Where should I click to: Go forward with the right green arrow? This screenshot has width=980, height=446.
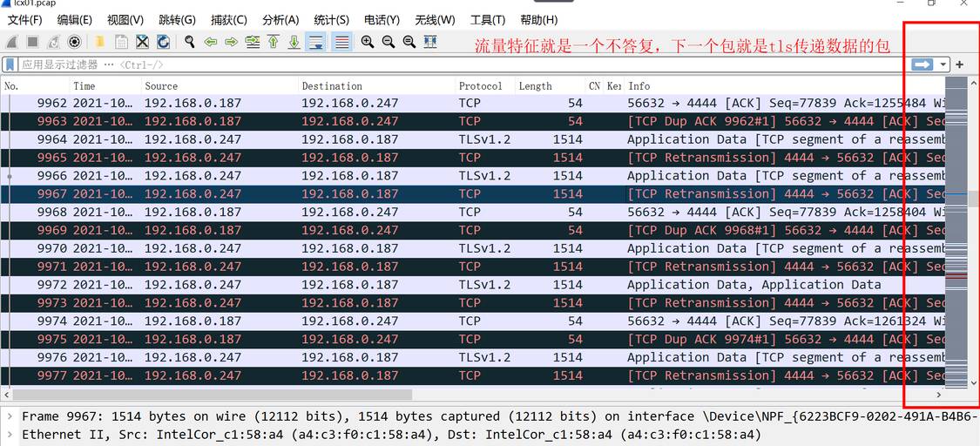(231, 43)
